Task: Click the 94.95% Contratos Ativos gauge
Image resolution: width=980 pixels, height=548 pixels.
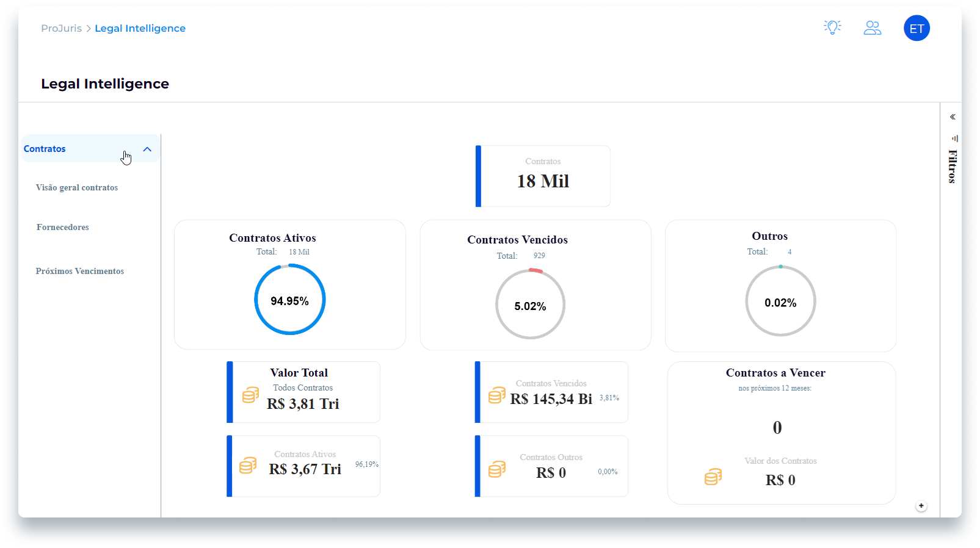Action: (x=290, y=300)
